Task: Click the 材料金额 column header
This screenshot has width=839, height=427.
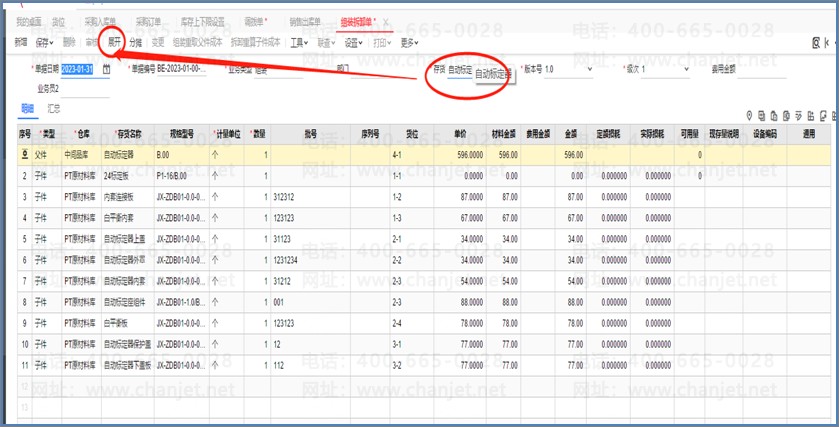Action: tap(504, 134)
